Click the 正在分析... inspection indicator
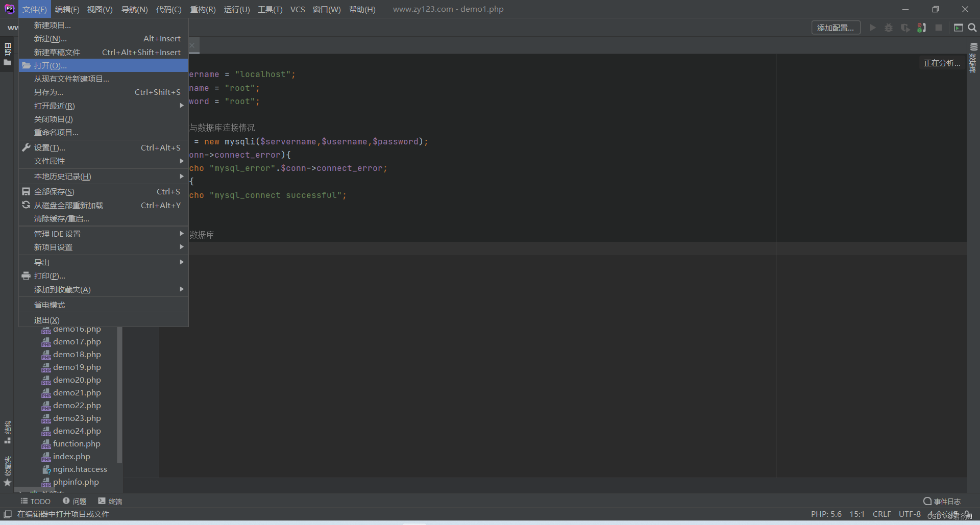This screenshot has width=980, height=525. [942, 63]
